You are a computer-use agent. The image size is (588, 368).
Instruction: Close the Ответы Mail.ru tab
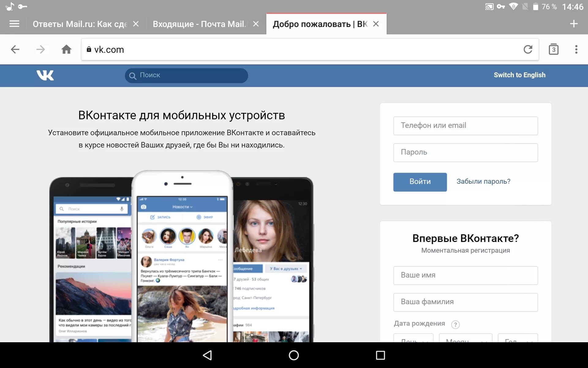click(x=136, y=24)
